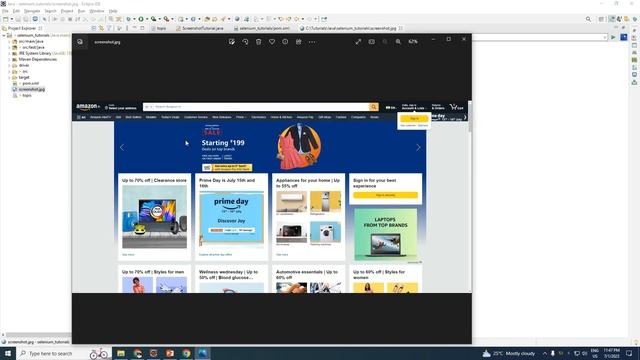Click the prime day Discover Joy banner
640x360 pixels.
click(231, 220)
